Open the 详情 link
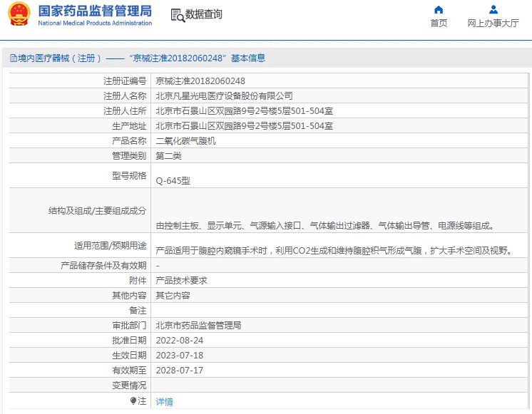Viewport: 532px width, 414px height. 164,402
